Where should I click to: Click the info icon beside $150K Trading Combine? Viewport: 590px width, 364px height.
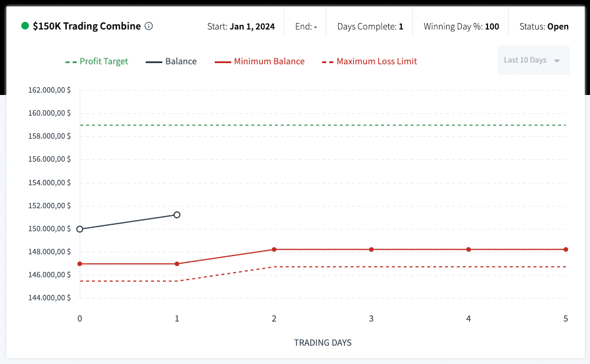149,26
